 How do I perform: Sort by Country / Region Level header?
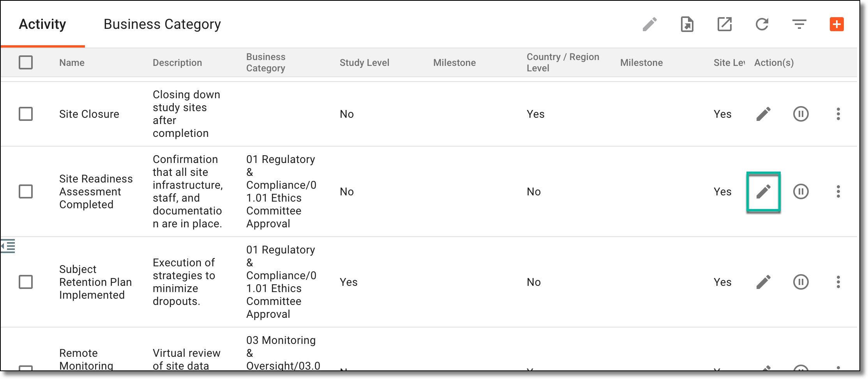pos(563,62)
